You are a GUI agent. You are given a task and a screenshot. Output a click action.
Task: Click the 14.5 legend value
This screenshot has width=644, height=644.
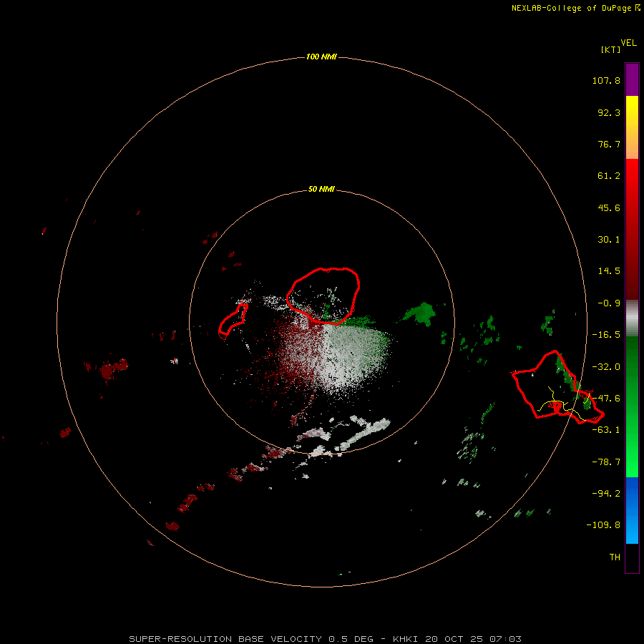(x=609, y=271)
